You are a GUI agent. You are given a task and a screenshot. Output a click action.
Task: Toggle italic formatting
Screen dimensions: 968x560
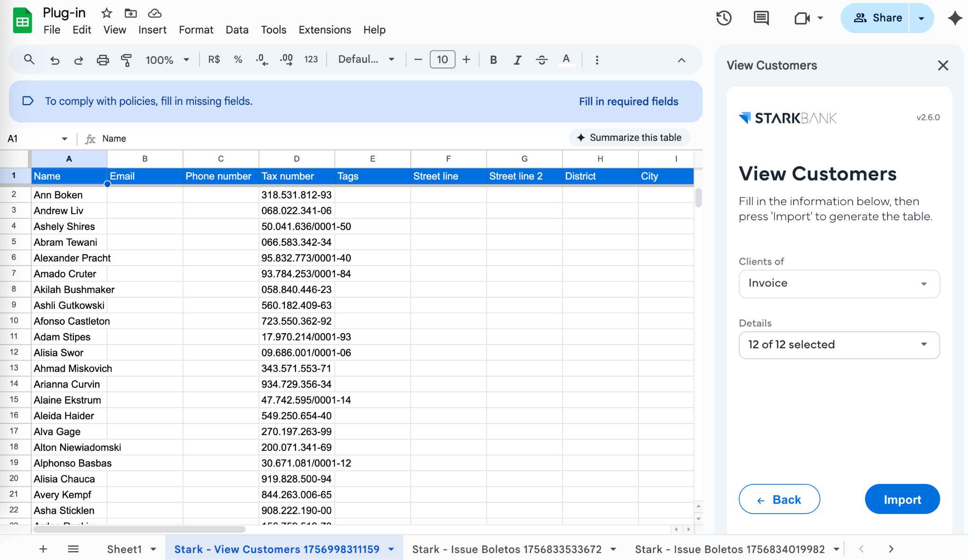tap(518, 60)
